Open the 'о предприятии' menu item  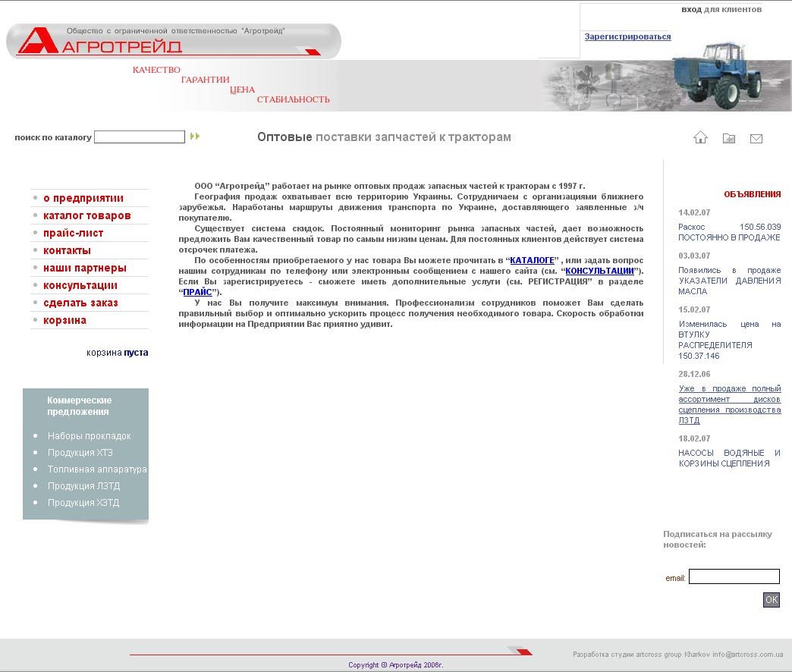(x=83, y=198)
